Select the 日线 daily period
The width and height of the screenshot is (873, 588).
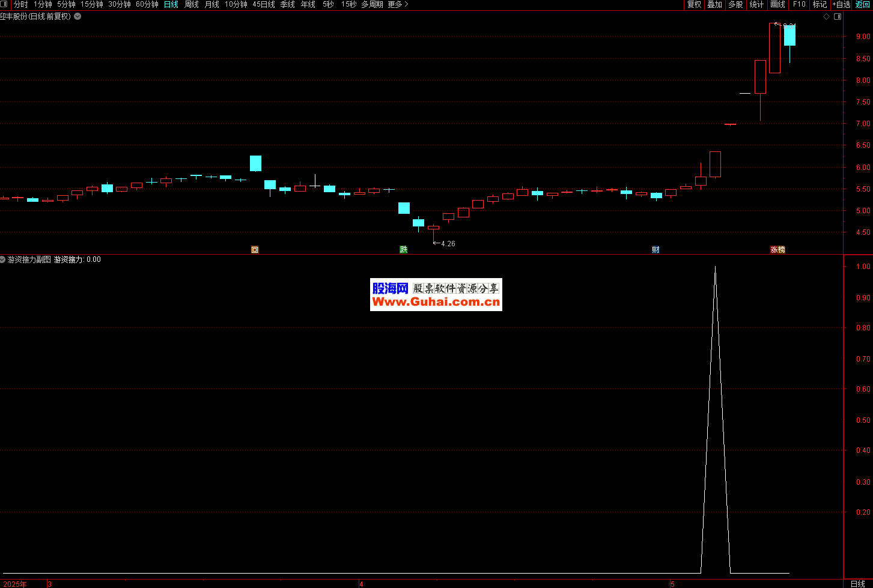click(x=171, y=4)
